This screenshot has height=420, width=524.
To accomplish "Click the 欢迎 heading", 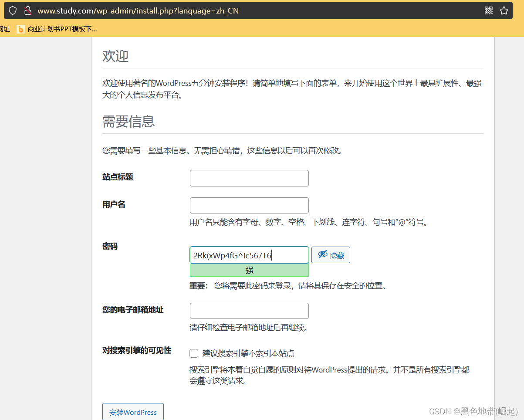I will pos(115,56).
